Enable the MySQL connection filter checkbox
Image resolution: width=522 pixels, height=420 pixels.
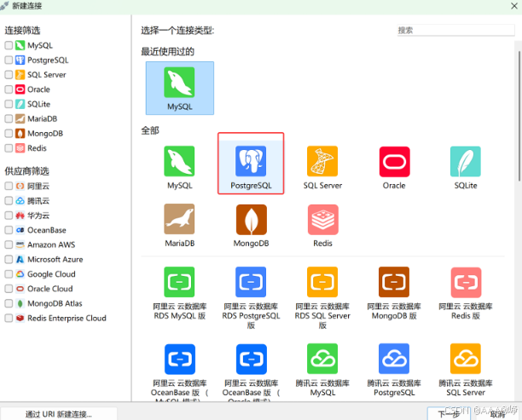9,45
